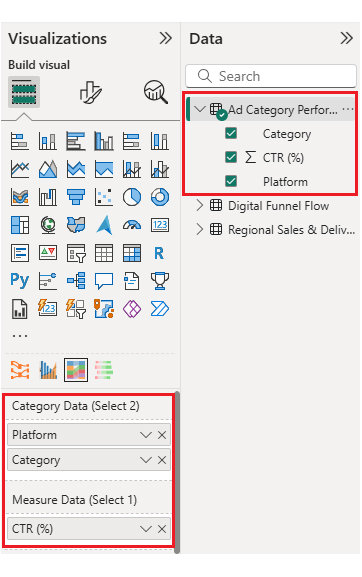Pick the Area chart visual
362x577 pixels.
(48, 169)
